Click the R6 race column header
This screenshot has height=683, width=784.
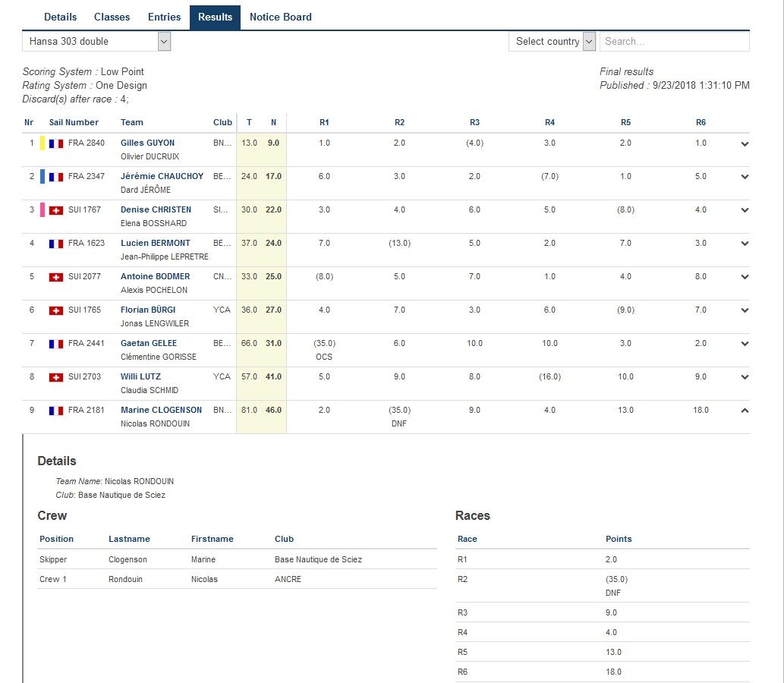tap(701, 122)
